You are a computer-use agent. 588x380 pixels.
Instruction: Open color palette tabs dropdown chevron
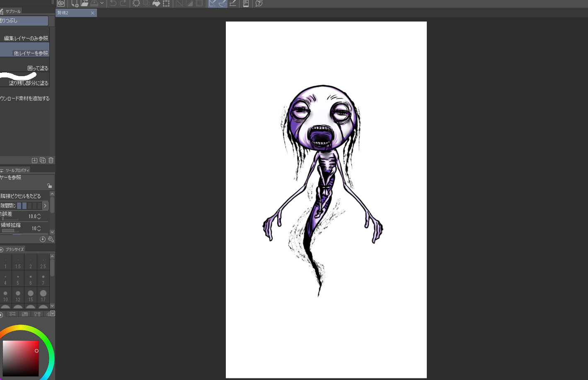click(52, 314)
